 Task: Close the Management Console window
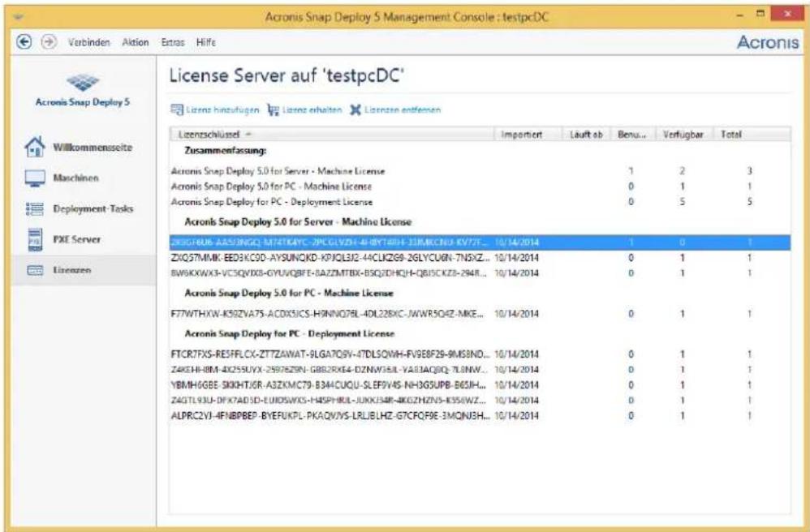[x=786, y=14]
